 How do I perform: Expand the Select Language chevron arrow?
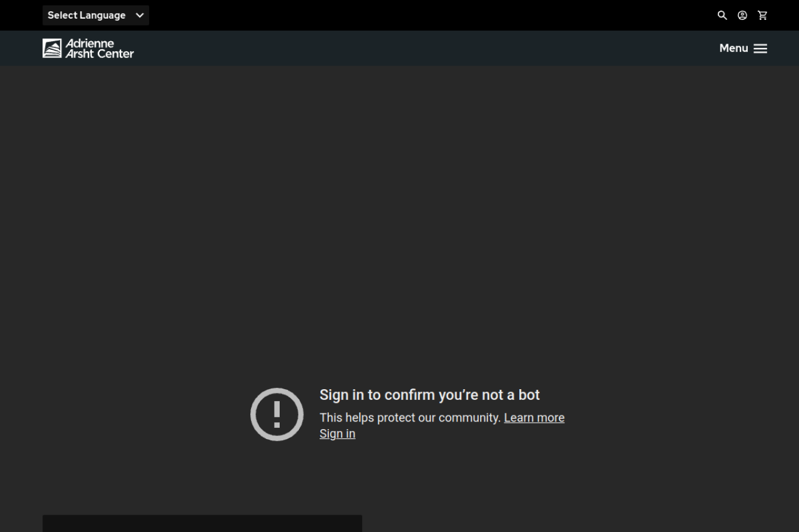click(x=140, y=16)
